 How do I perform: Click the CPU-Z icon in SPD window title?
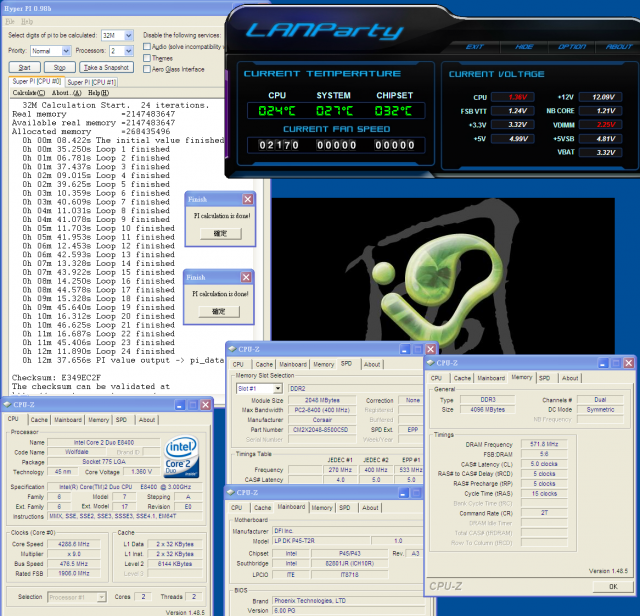coord(233,349)
